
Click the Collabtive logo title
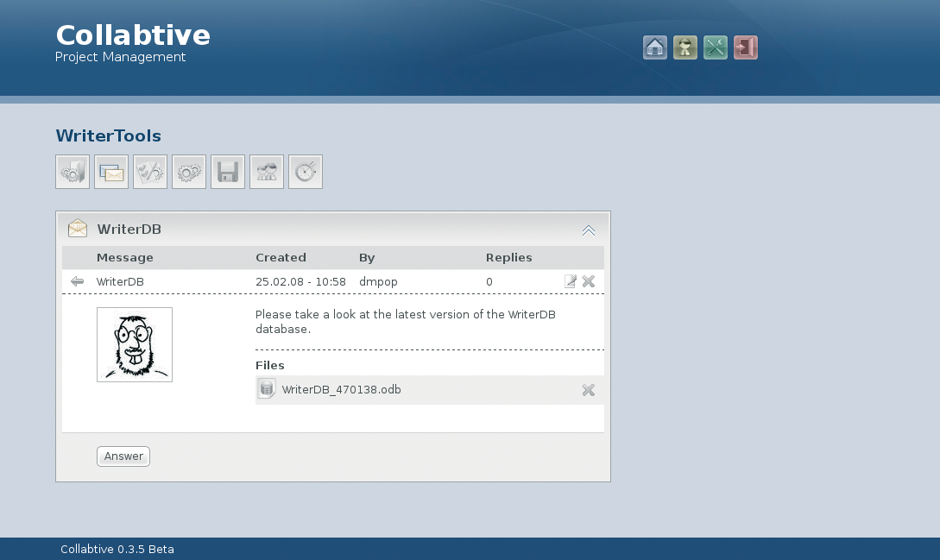click(x=133, y=35)
